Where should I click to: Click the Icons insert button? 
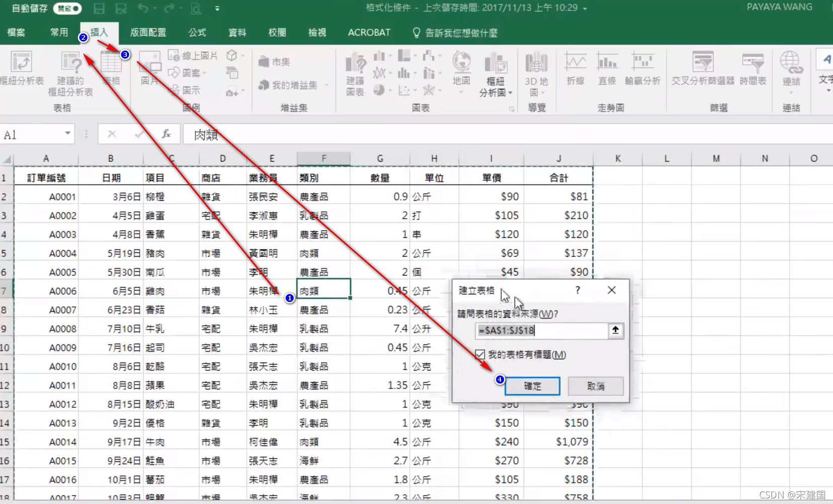[x=185, y=90]
